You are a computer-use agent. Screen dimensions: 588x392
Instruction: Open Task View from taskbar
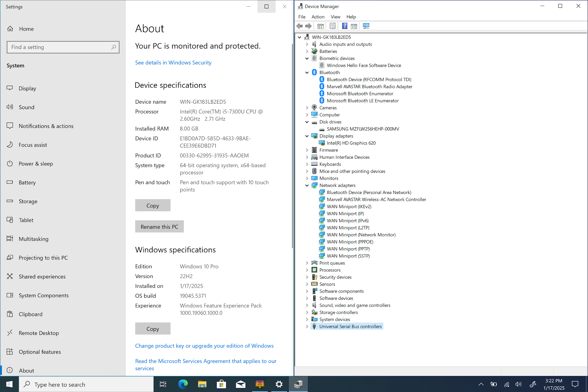pyautogui.click(x=163, y=384)
